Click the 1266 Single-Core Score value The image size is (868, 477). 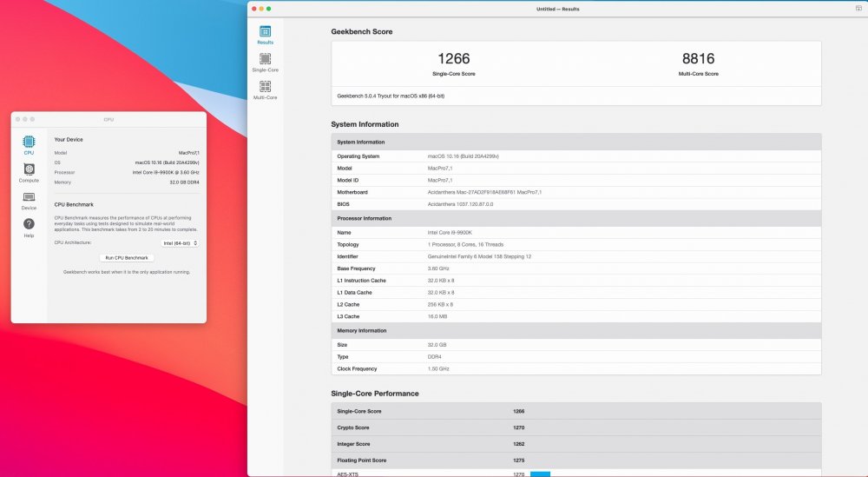coord(453,59)
